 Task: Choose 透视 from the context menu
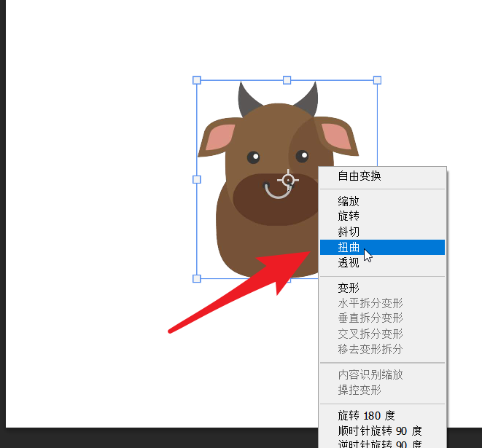click(x=382, y=262)
